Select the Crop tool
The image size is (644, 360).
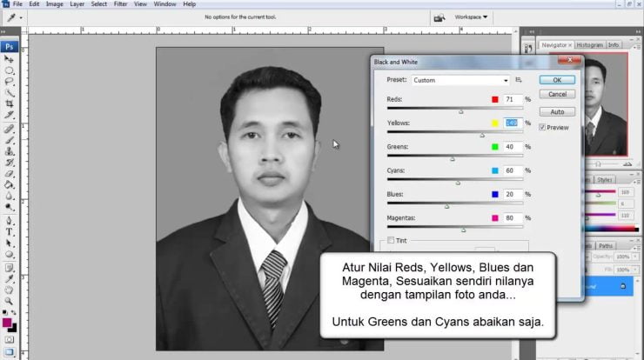pyautogui.click(x=9, y=103)
